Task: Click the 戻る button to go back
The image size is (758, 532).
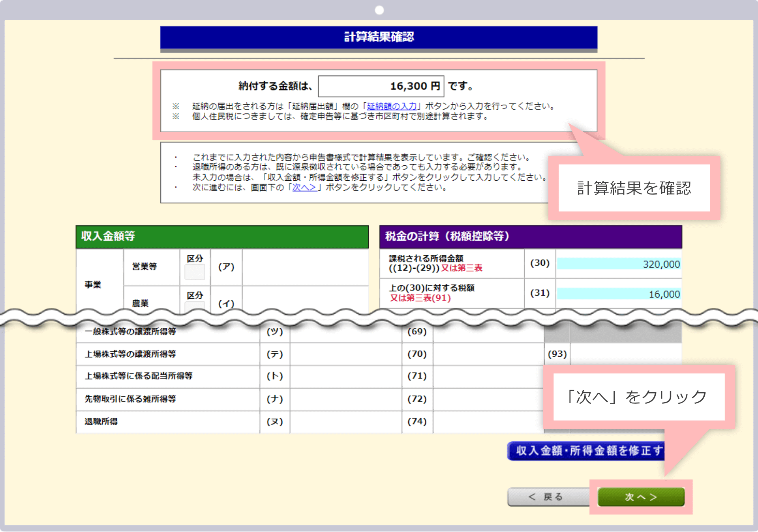Action: tap(549, 496)
